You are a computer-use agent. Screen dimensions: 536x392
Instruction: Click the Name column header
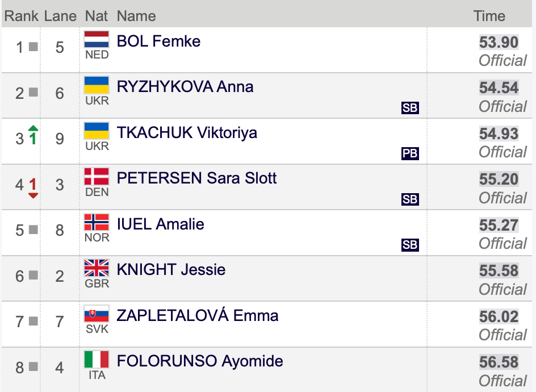[136, 16]
